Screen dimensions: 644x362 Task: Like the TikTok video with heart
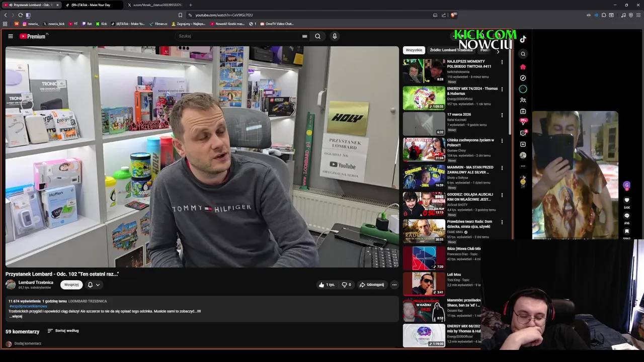[627, 200]
